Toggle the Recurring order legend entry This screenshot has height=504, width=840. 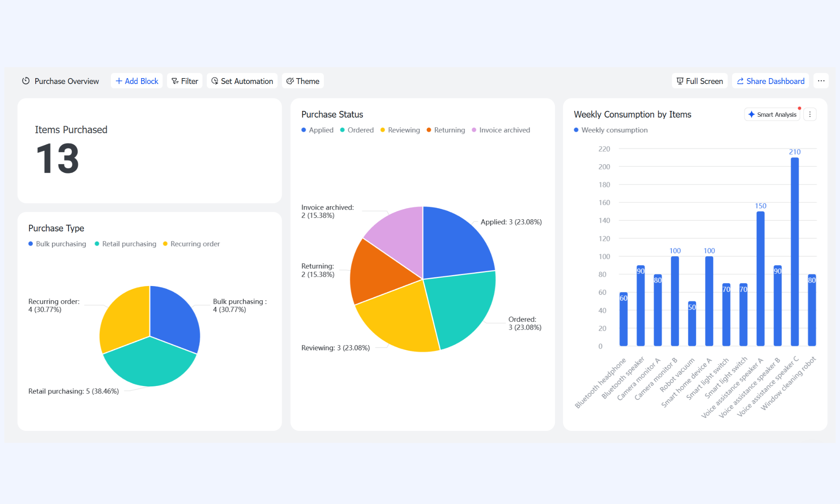(x=192, y=244)
